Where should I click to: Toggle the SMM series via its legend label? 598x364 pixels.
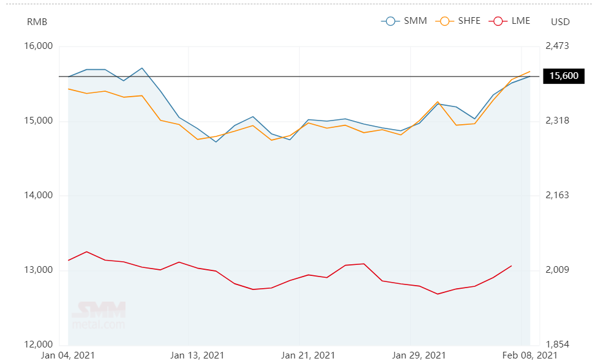415,21
